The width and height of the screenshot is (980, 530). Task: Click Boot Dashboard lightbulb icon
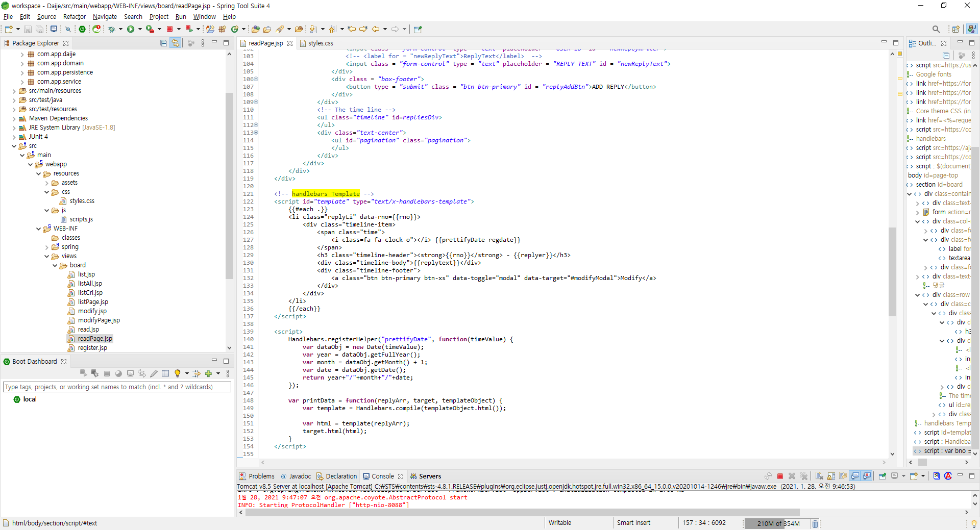tap(178, 373)
